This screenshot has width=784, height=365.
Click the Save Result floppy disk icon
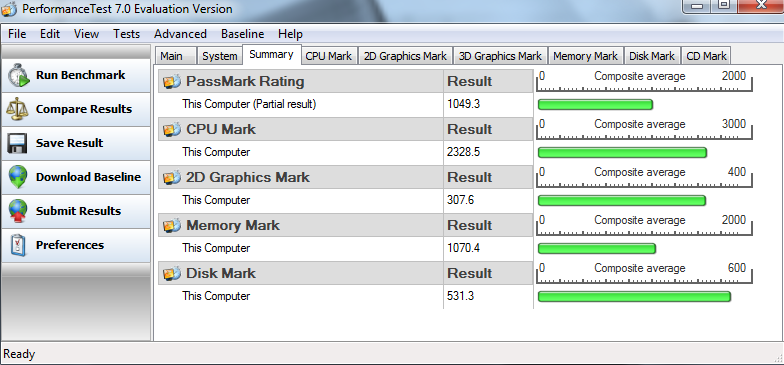point(17,143)
